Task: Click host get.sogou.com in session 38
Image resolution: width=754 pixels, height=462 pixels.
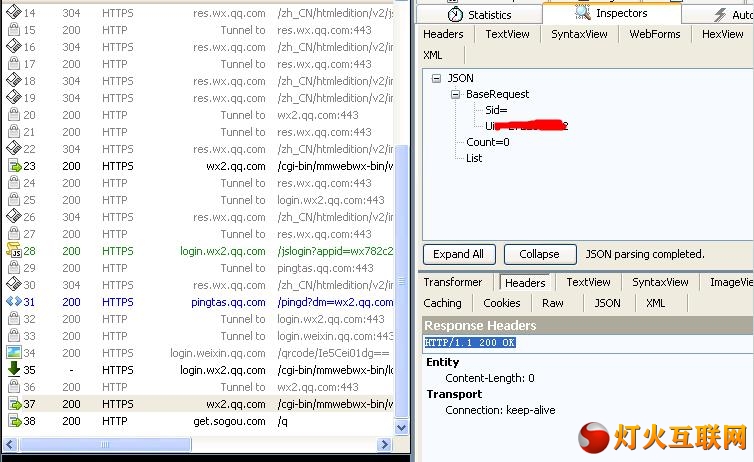Action: (229, 421)
